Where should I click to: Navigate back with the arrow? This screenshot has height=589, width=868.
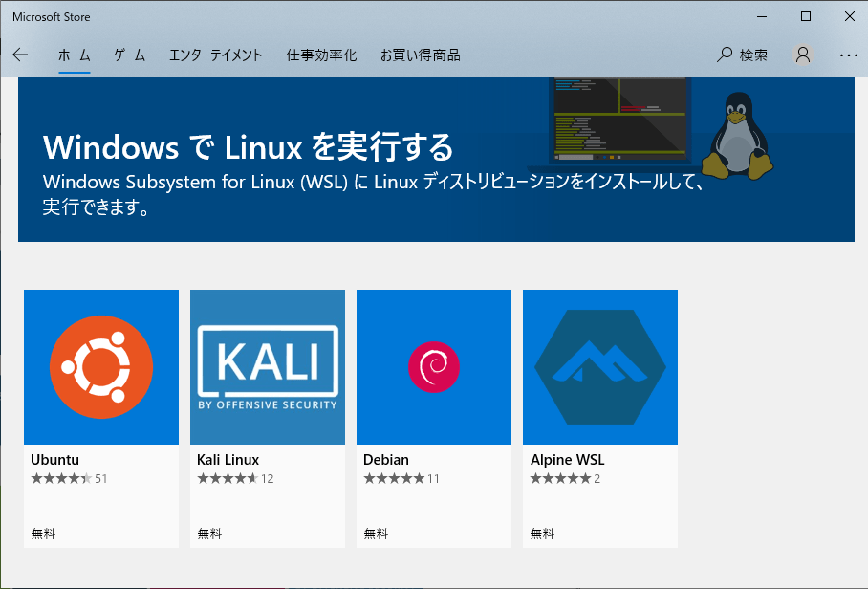click(x=20, y=55)
